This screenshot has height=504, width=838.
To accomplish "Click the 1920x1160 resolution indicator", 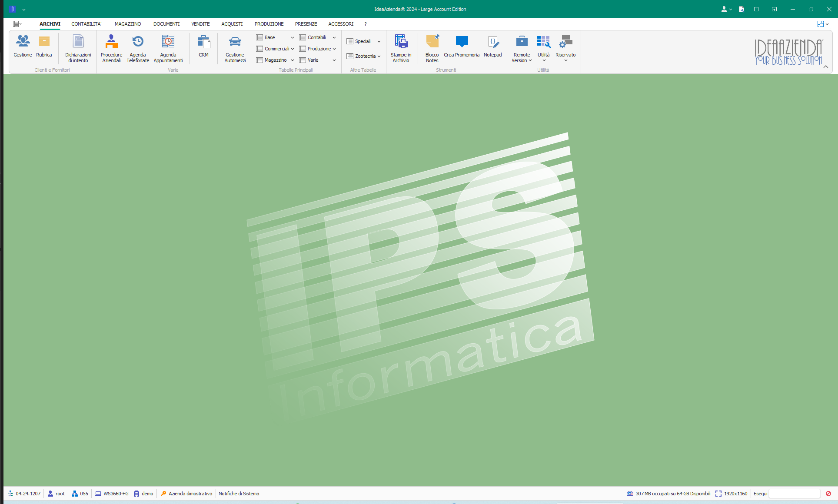I will 731,494.
